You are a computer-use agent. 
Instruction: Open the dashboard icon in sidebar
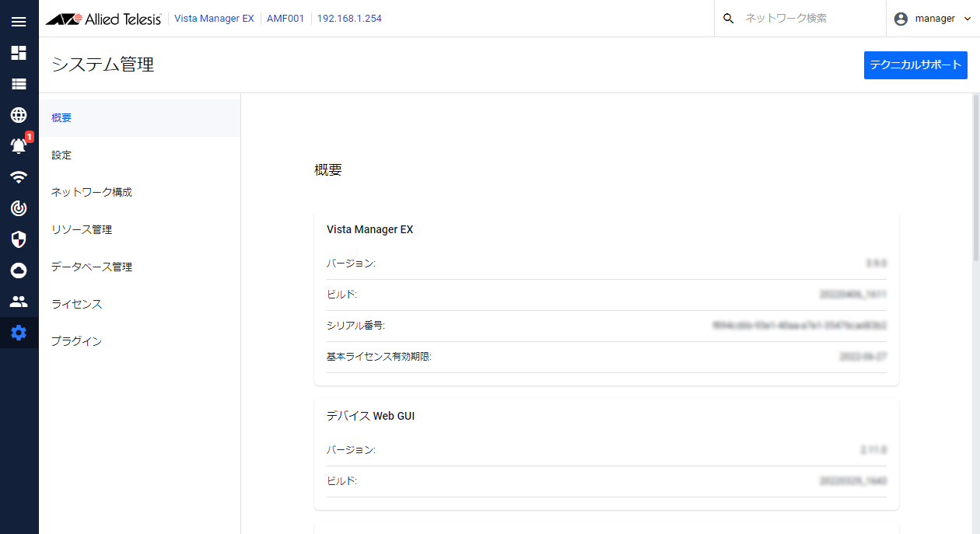(19, 53)
